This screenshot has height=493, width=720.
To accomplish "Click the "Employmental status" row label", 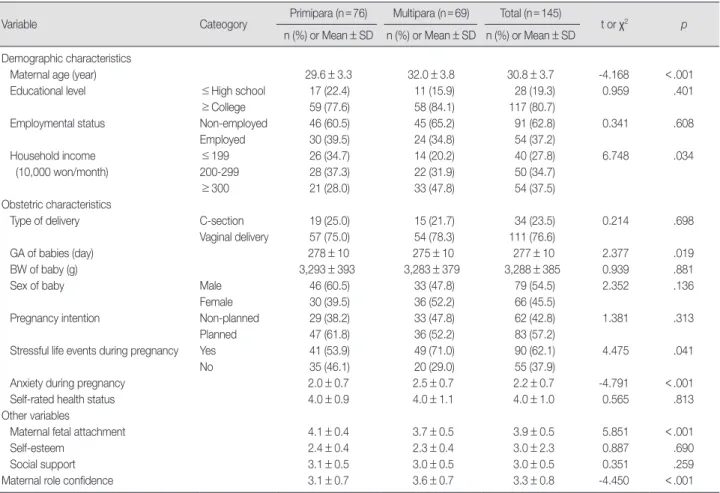I will click(57, 123).
